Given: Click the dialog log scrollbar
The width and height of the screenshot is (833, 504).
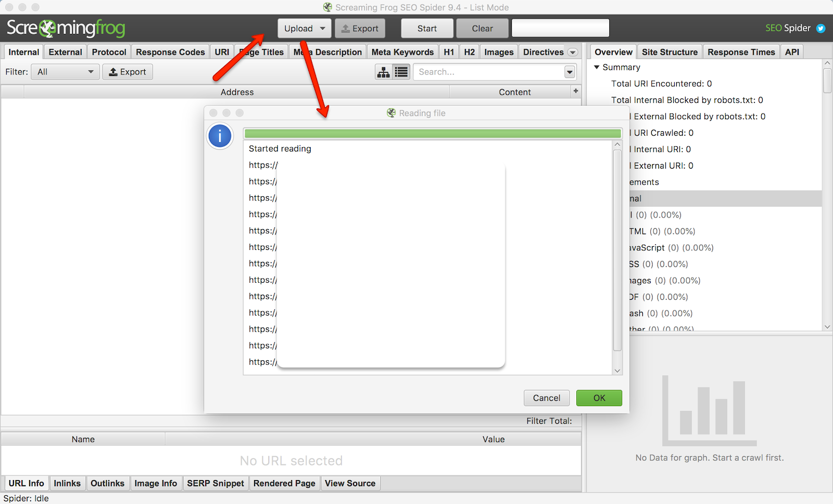Looking at the screenshot, I should (x=617, y=250).
